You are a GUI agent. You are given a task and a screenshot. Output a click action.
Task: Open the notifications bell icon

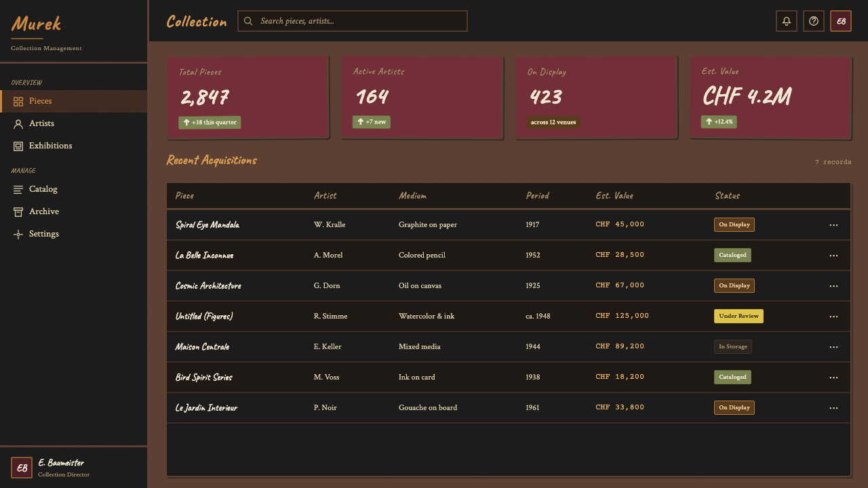[787, 21]
